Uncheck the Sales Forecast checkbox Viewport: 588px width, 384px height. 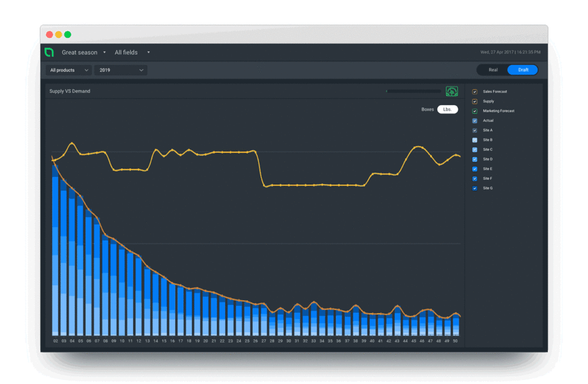[474, 92]
